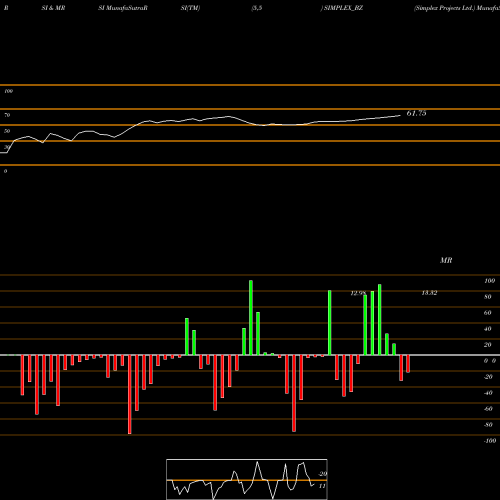Click the -80 label on MR axis
The height and width of the screenshot is (500, 500).
point(488,425)
